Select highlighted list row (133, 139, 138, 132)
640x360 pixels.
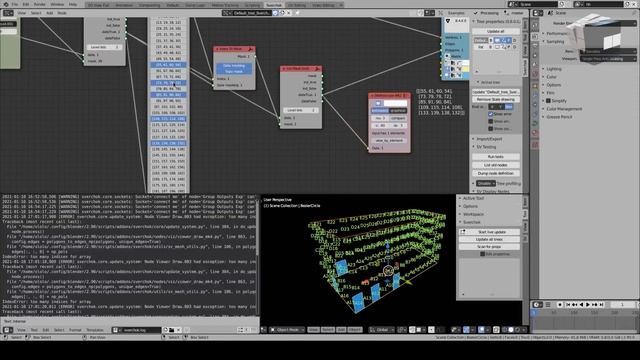pos(169,143)
